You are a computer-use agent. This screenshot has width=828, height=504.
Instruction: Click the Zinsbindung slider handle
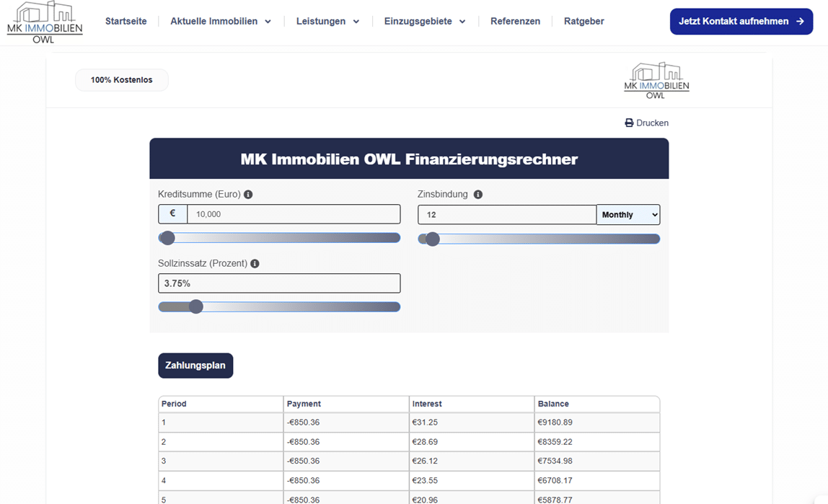(x=433, y=239)
